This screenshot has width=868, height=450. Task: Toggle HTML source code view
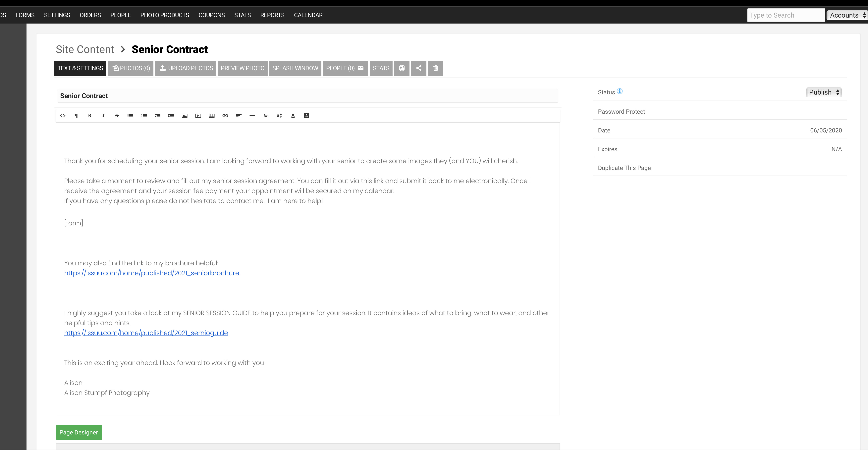[x=63, y=116]
